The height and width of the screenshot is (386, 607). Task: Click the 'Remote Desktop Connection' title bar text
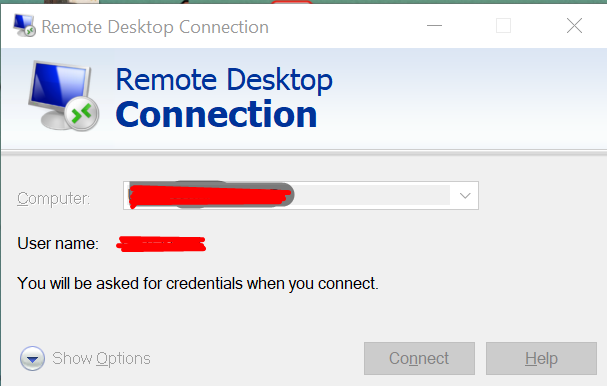[155, 27]
